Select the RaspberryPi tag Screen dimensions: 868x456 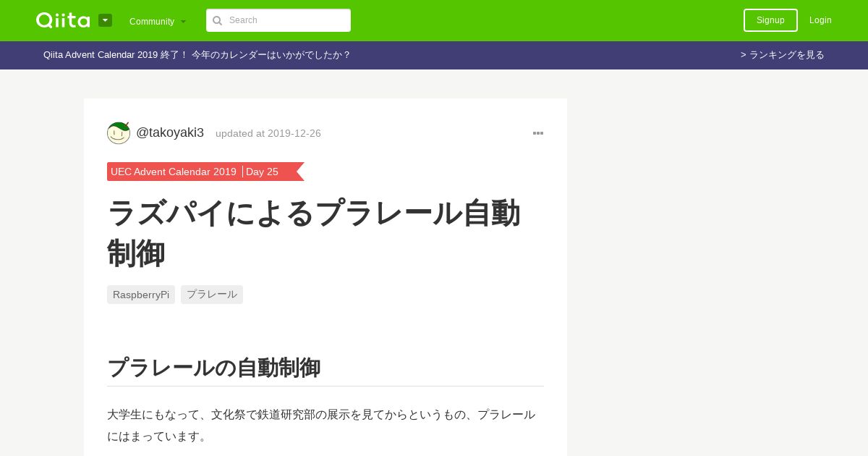[x=141, y=295]
